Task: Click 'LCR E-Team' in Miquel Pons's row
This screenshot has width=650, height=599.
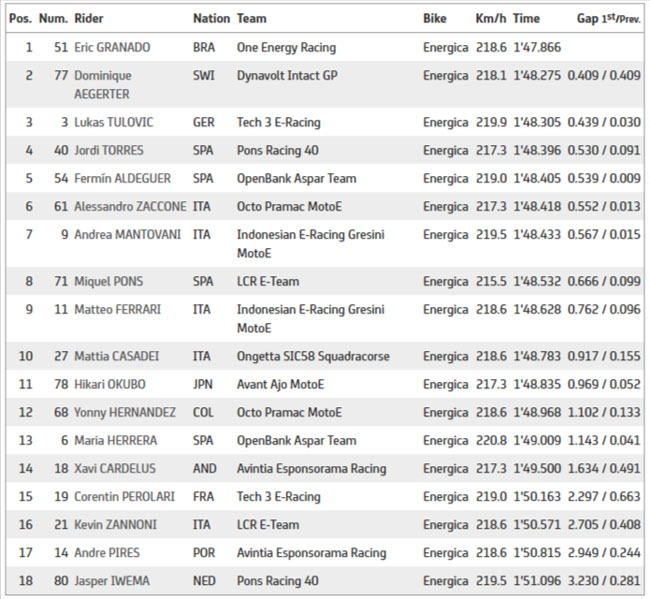Action: [x=268, y=281]
